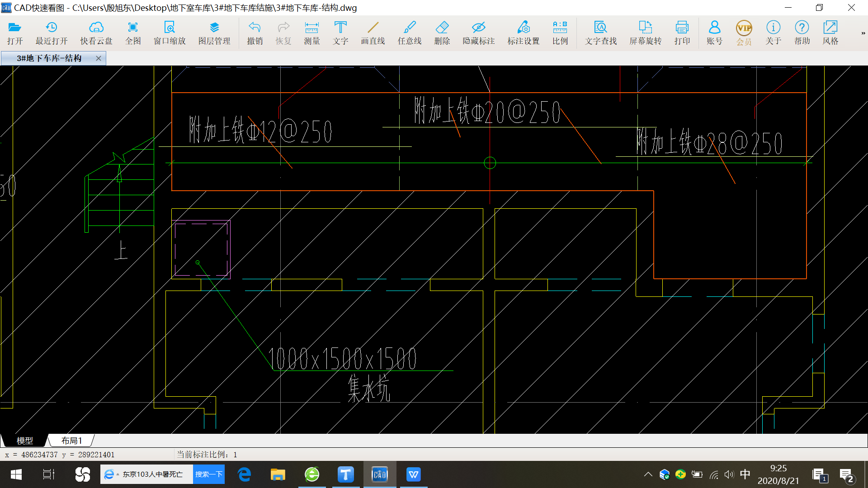Image resolution: width=868 pixels, height=488 pixels.
Task: Switch to CAD快速看图 taskbar button
Action: [x=380, y=474]
